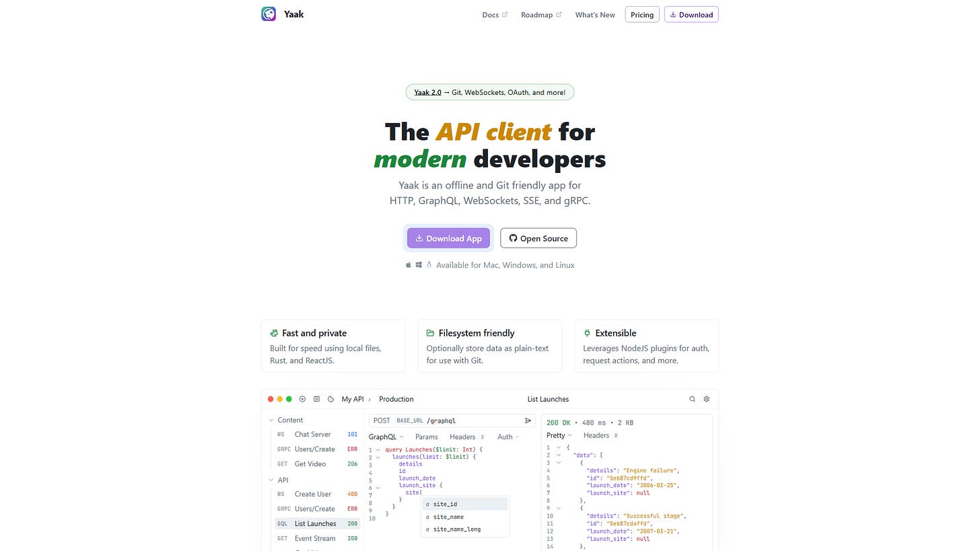Viewport: 980px width, 551px height.
Task: Click the red window dot in app preview
Action: (x=271, y=399)
